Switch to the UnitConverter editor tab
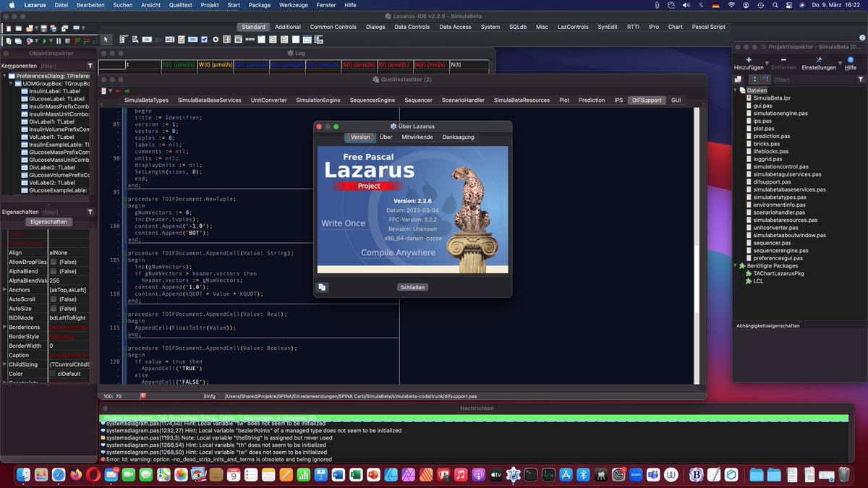The width and height of the screenshot is (868, 488). pyautogui.click(x=268, y=100)
